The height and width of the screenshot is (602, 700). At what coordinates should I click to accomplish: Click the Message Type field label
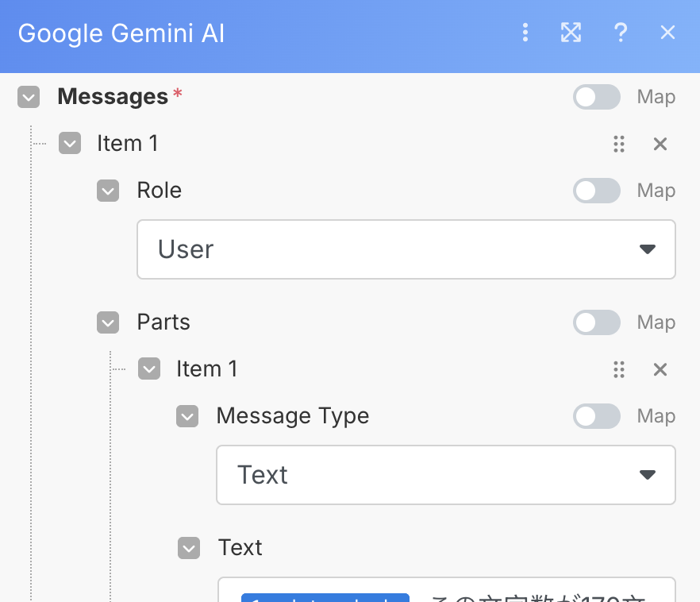pos(293,416)
